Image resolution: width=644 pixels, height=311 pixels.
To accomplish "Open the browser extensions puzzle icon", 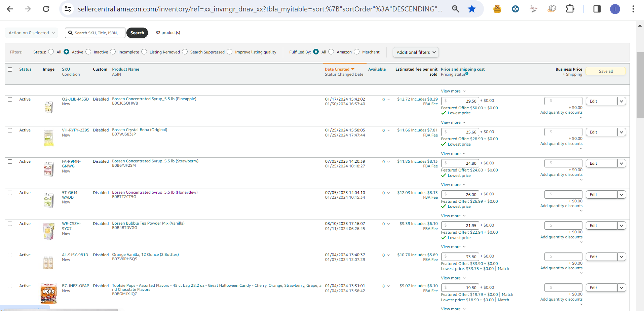I will point(570,9).
